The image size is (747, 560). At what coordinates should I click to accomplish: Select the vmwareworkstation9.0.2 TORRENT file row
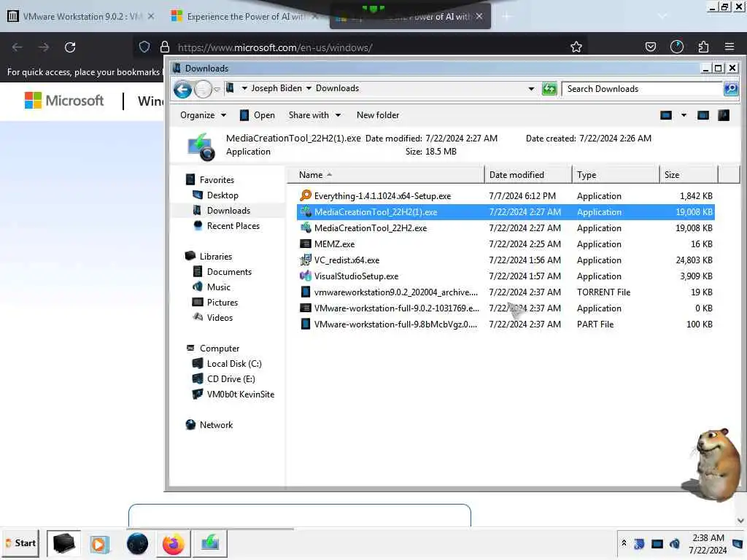pyautogui.click(x=506, y=292)
